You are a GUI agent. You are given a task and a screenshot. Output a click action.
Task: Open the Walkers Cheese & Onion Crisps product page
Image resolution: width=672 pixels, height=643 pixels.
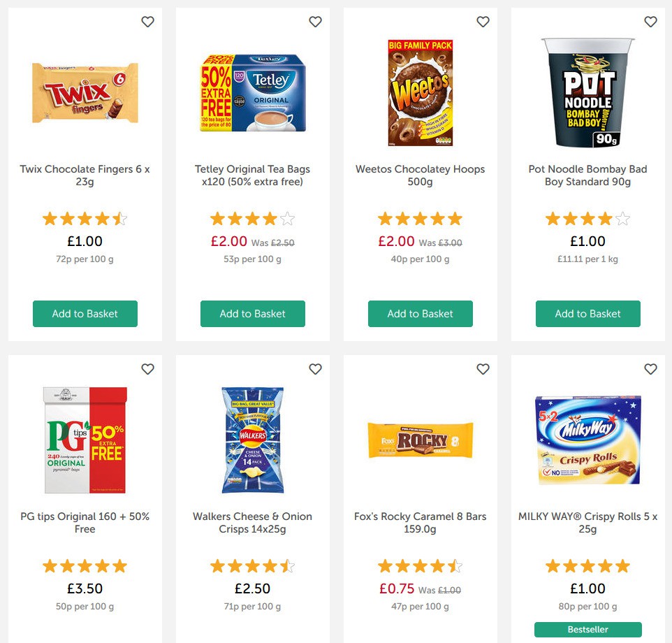[x=252, y=522]
